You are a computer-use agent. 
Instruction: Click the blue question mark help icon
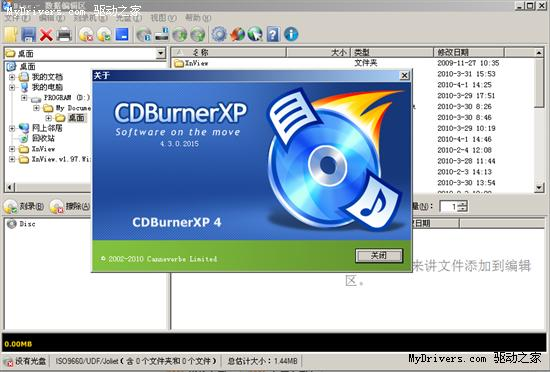(273, 34)
